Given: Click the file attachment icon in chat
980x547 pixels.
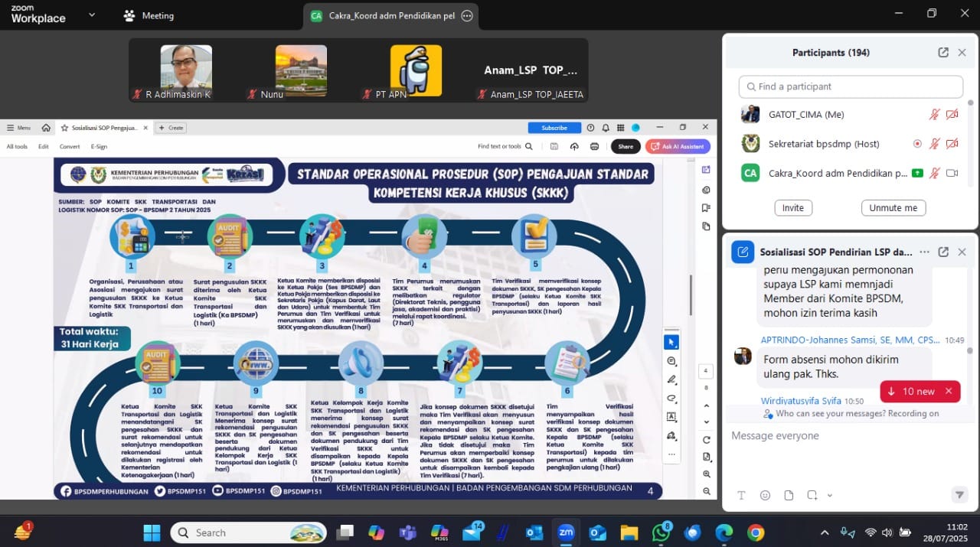Looking at the screenshot, I should [x=789, y=495].
